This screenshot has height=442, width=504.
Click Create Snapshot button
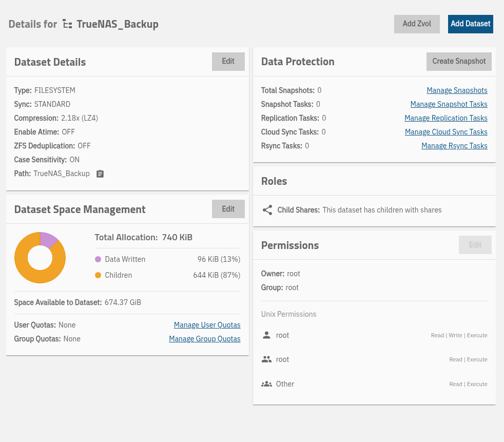click(x=459, y=62)
